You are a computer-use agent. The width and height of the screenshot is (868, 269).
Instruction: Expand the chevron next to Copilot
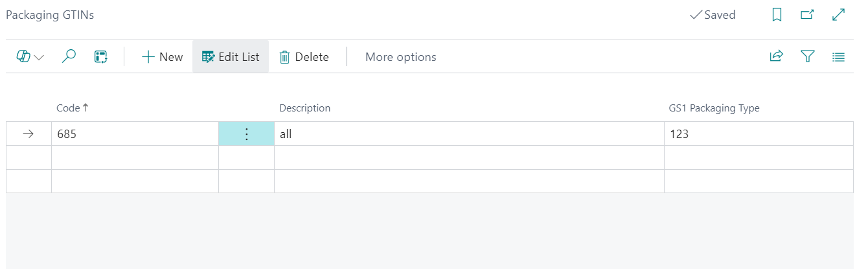point(39,57)
